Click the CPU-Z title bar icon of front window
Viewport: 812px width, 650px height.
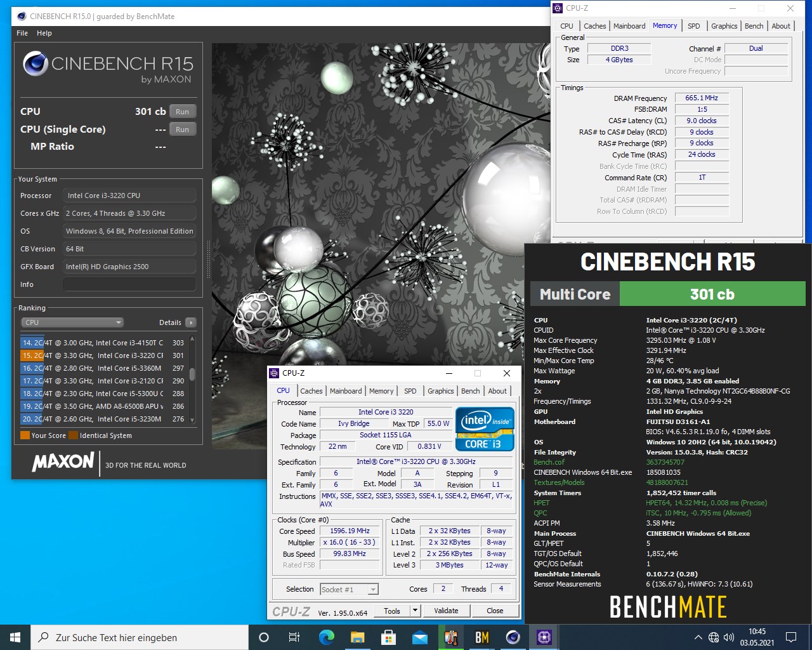point(275,373)
